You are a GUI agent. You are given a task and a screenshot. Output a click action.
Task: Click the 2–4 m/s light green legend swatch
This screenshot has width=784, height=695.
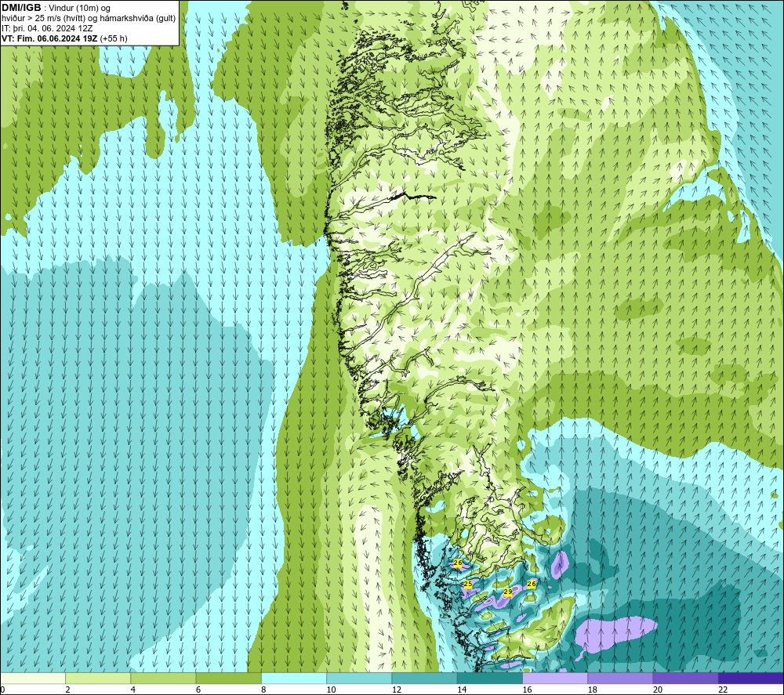(x=98, y=679)
